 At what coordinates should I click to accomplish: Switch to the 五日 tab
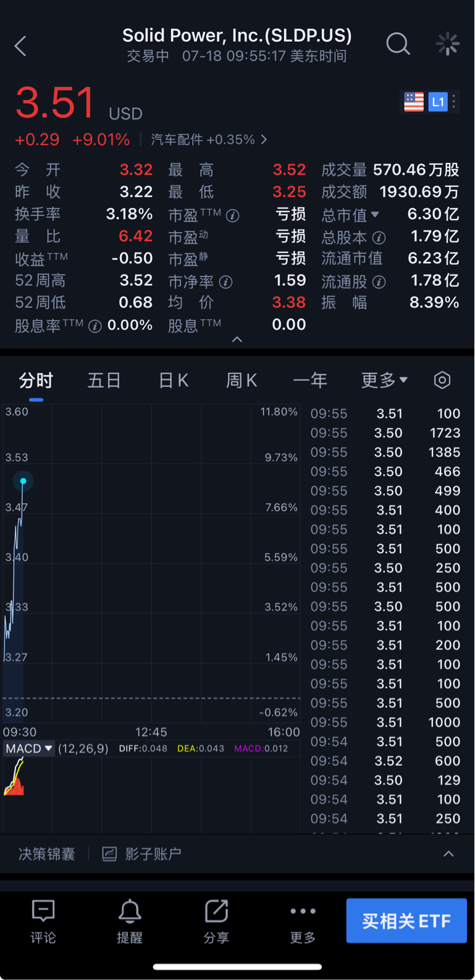tap(104, 380)
